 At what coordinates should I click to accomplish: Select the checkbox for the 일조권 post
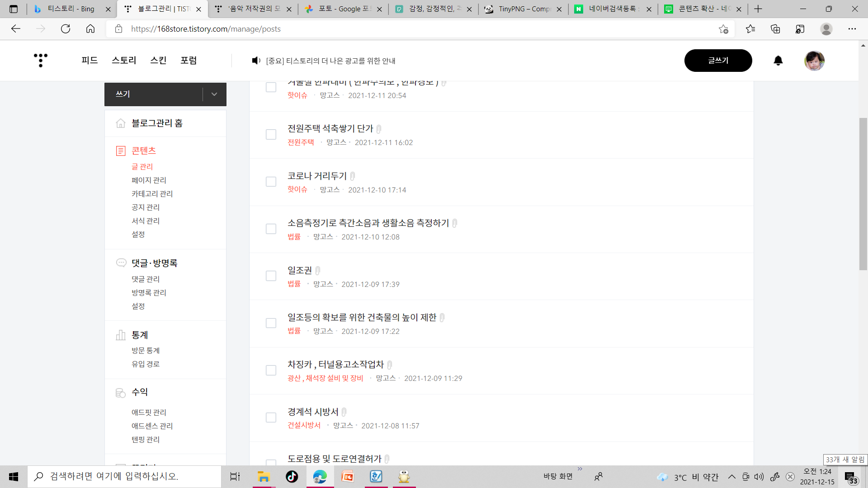coord(271,276)
